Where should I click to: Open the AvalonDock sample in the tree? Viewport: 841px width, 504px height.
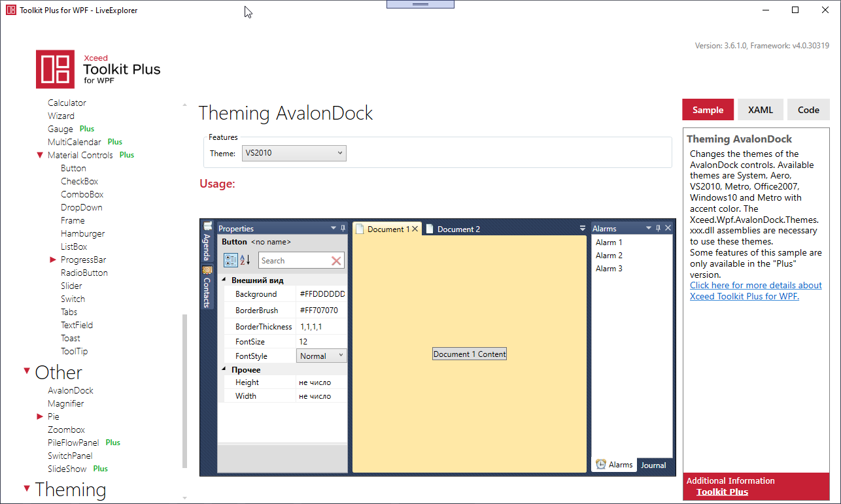point(71,390)
